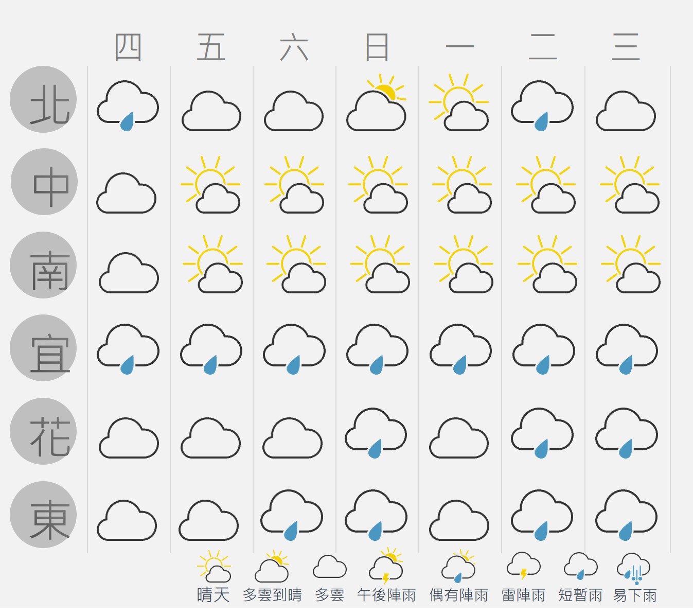Click the 晴天 legend icon
The width and height of the screenshot is (693, 616).
click(x=214, y=566)
